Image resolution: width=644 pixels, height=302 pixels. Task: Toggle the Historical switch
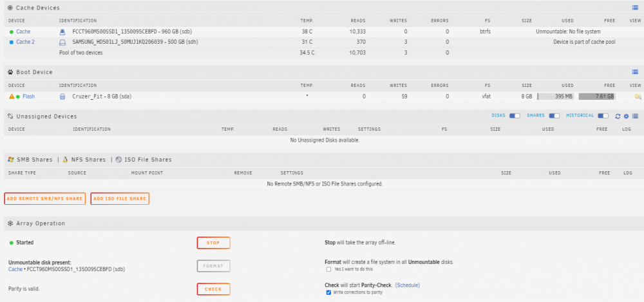pos(603,116)
